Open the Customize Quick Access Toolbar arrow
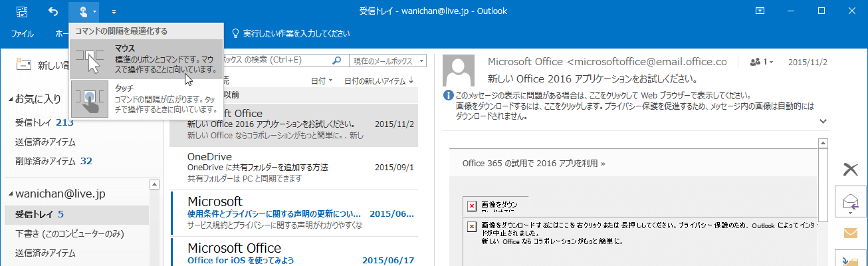The height and width of the screenshot is (266, 868). (114, 11)
